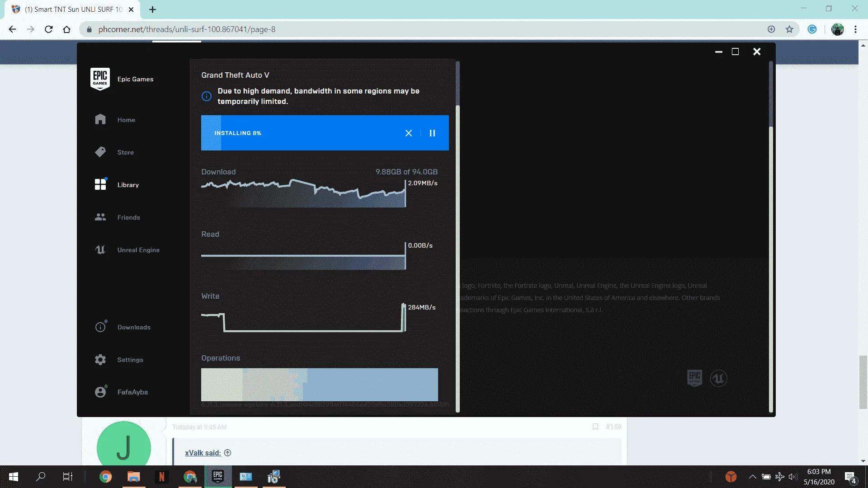Click the Tuesday at 9:45 AM timestamp
Image resolution: width=868 pixels, height=488 pixels.
pyautogui.click(x=199, y=427)
